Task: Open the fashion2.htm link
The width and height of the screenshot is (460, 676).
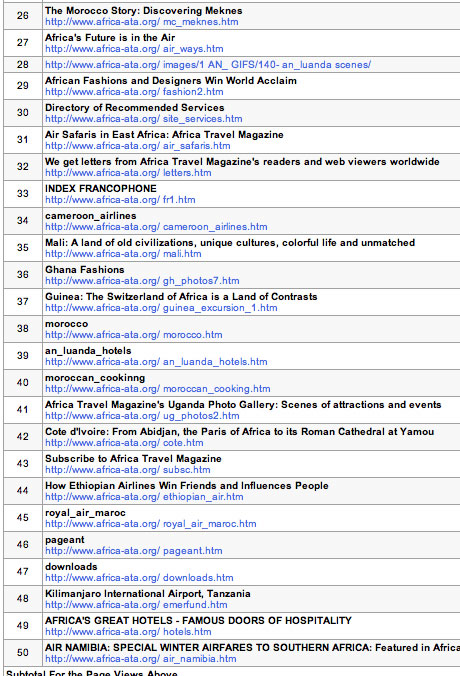Action: click(x=134, y=92)
